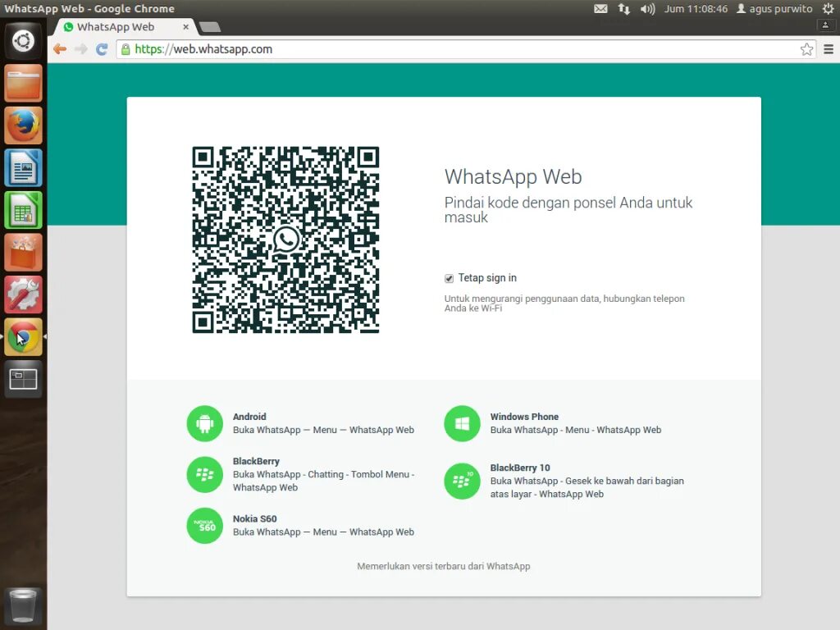Open the Trash in the launcher
The width and height of the screenshot is (840, 630).
pos(23,606)
